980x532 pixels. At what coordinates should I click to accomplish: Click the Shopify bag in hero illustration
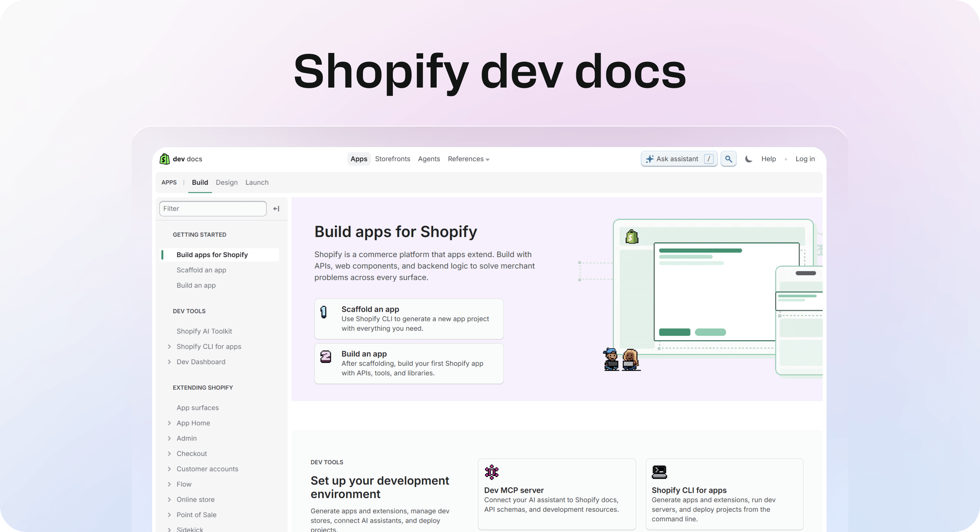[x=632, y=236]
